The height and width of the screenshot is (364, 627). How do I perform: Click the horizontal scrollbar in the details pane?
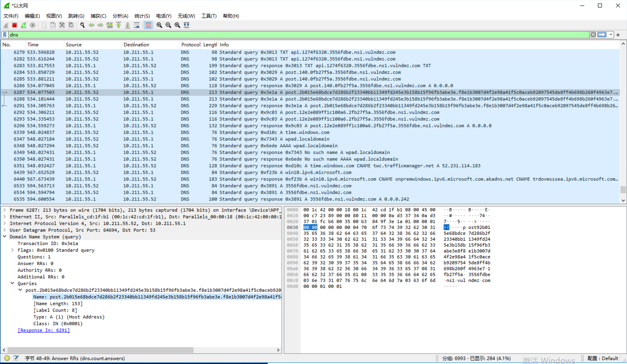coord(100,350)
